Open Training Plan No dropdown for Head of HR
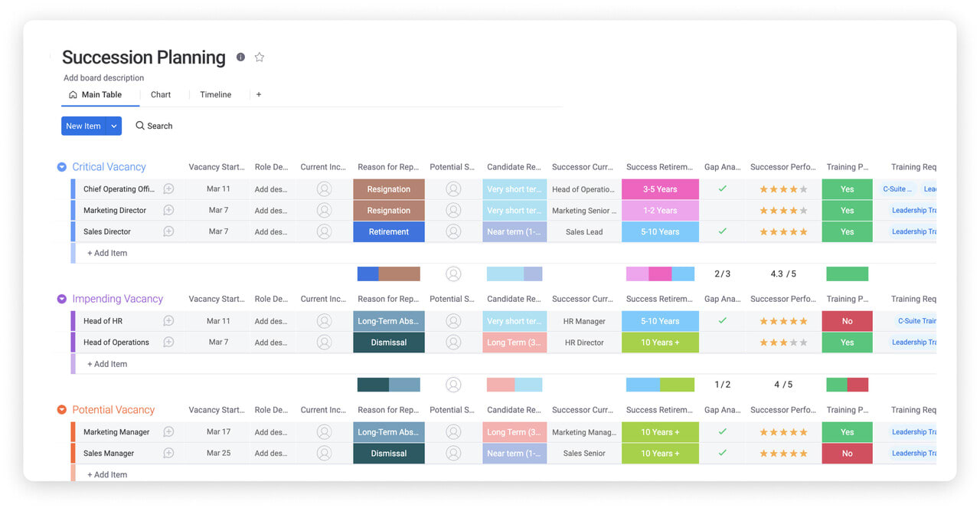The height and width of the screenshot is (508, 980). 847,321
